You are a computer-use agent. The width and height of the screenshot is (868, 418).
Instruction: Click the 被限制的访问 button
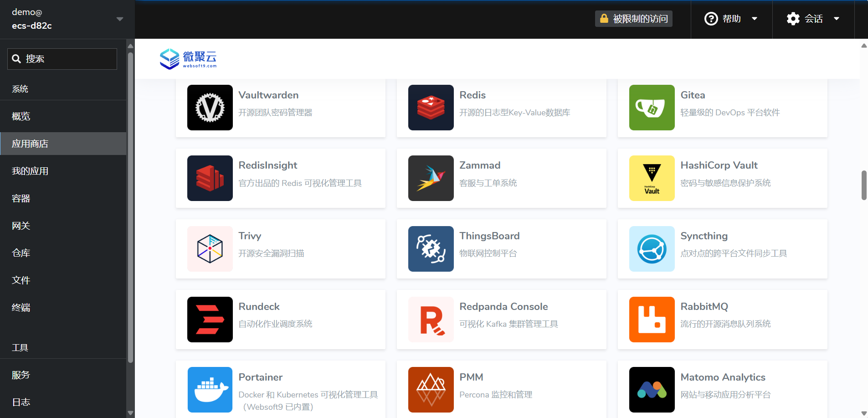(633, 19)
